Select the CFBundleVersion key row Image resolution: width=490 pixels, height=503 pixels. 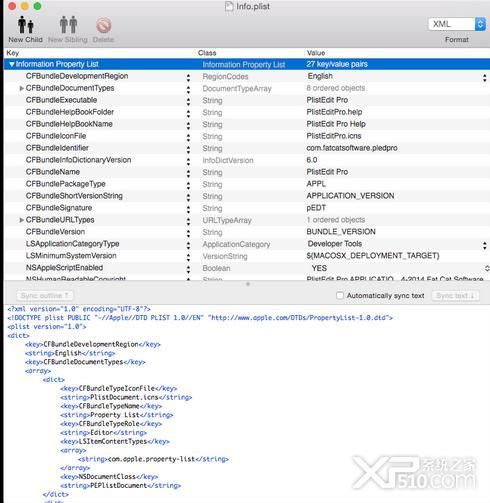tap(55, 232)
